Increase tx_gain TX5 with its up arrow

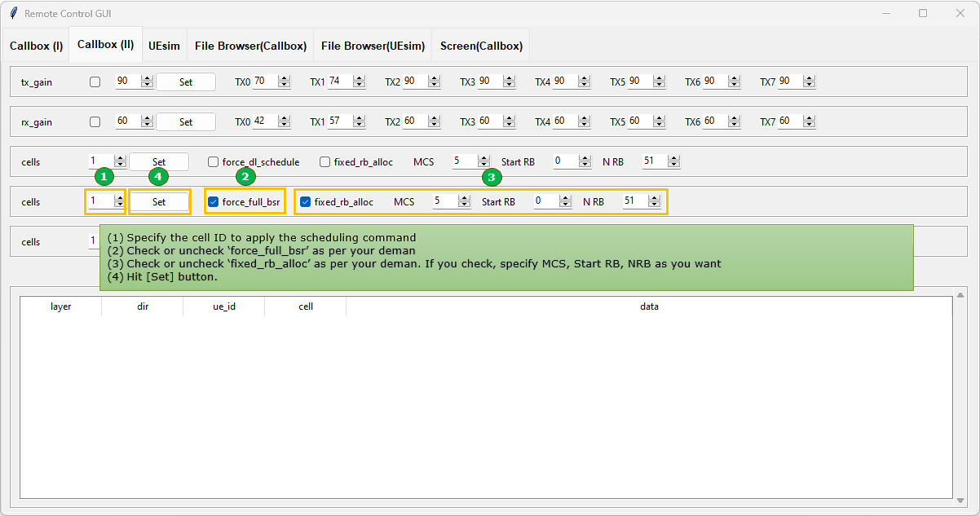pyautogui.click(x=659, y=78)
